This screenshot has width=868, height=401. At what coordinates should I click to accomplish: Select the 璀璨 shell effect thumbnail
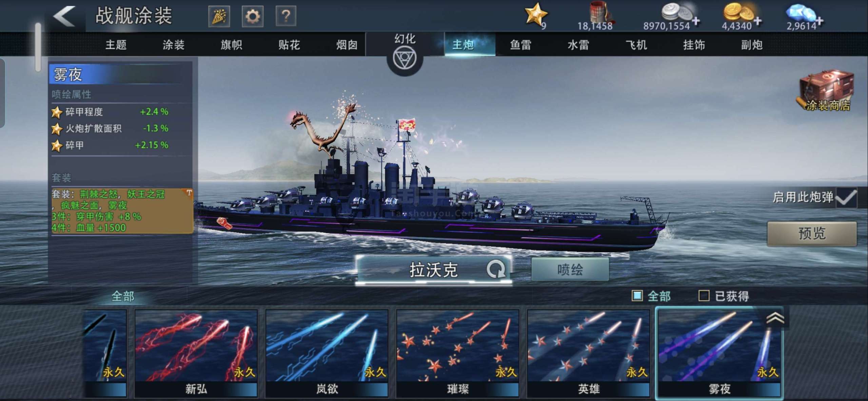(457, 353)
